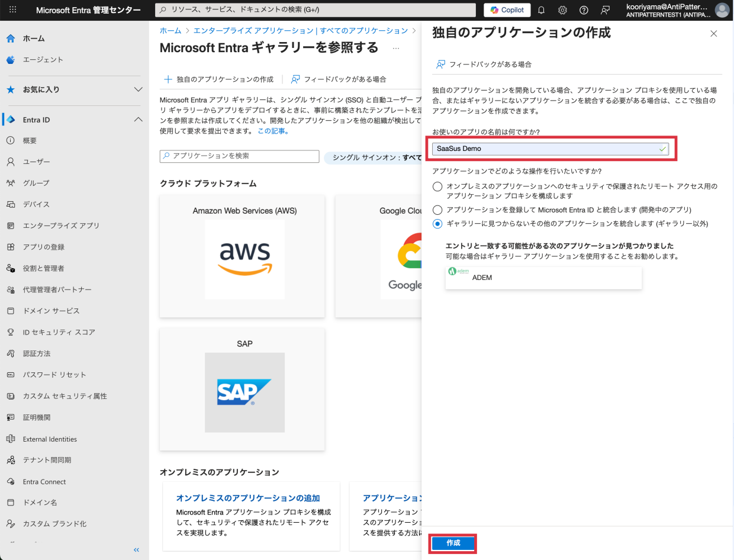Click the シングル サインオン filter pill
The image size is (734, 560).
374,157
